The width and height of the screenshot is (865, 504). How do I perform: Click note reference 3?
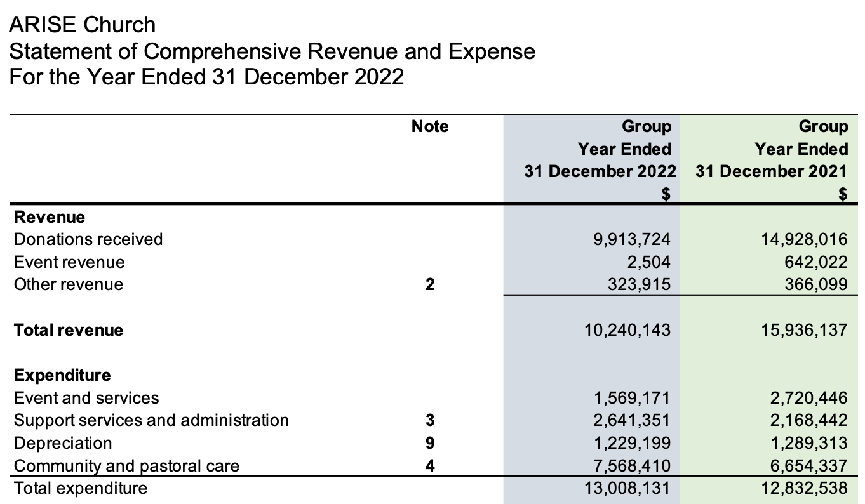pyautogui.click(x=430, y=420)
